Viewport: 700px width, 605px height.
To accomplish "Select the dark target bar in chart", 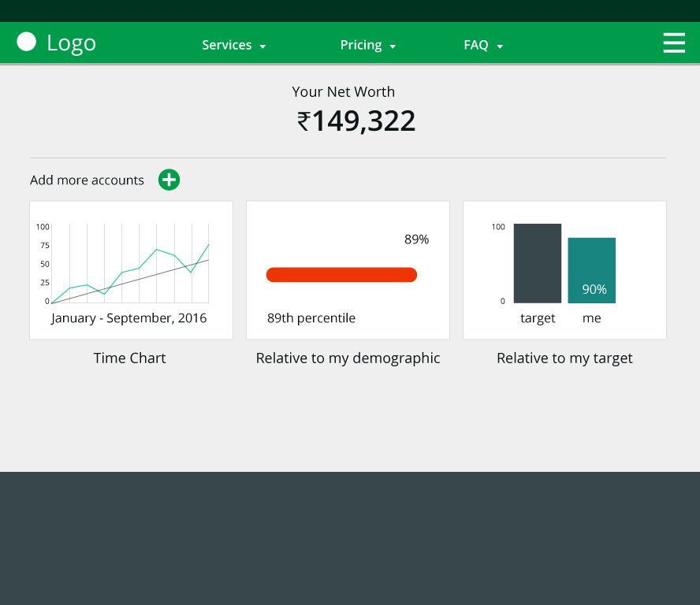I will (x=538, y=263).
